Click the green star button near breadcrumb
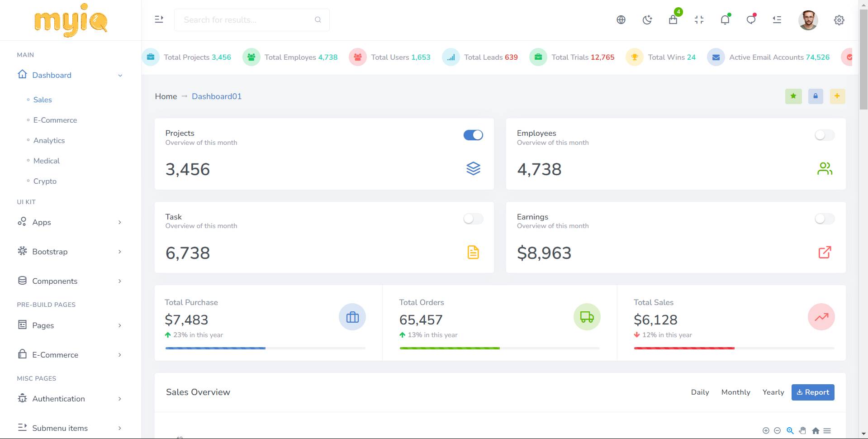868x439 pixels. click(793, 96)
